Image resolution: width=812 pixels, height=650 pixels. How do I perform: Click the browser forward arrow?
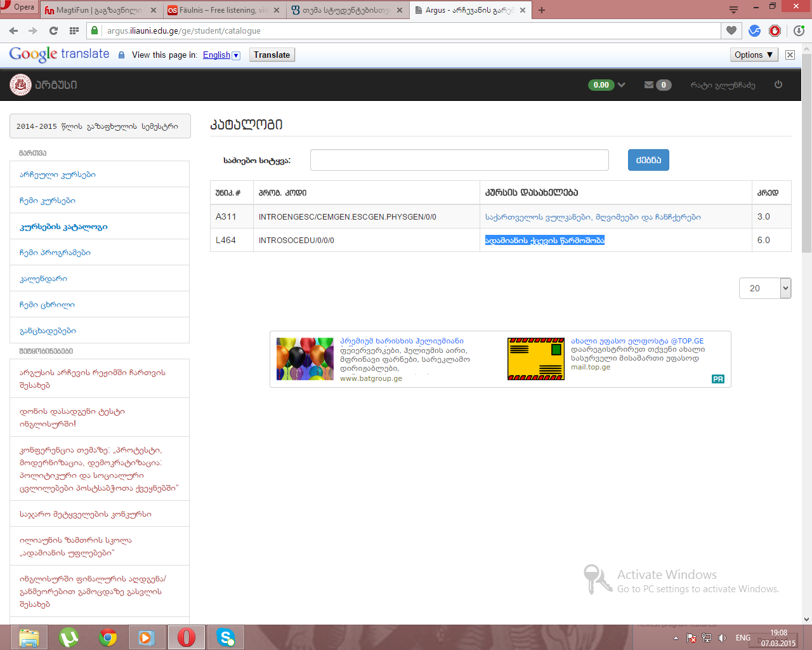pos(33,30)
